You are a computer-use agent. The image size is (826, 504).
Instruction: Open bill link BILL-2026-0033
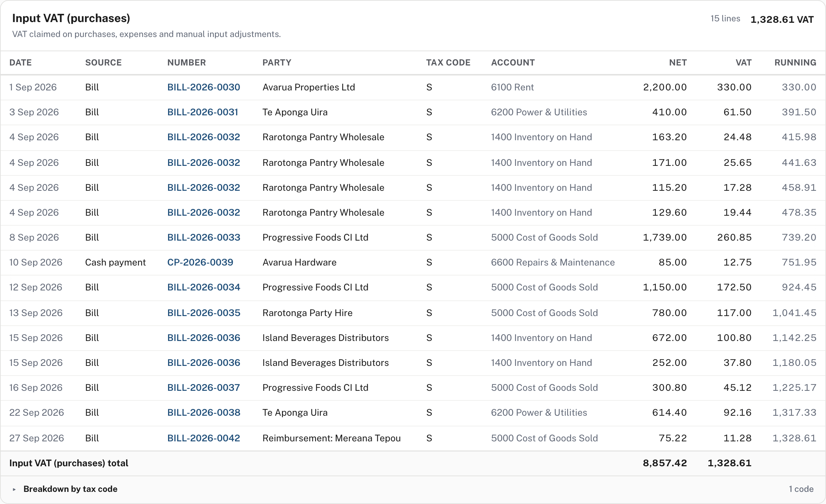(x=204, y=237)
